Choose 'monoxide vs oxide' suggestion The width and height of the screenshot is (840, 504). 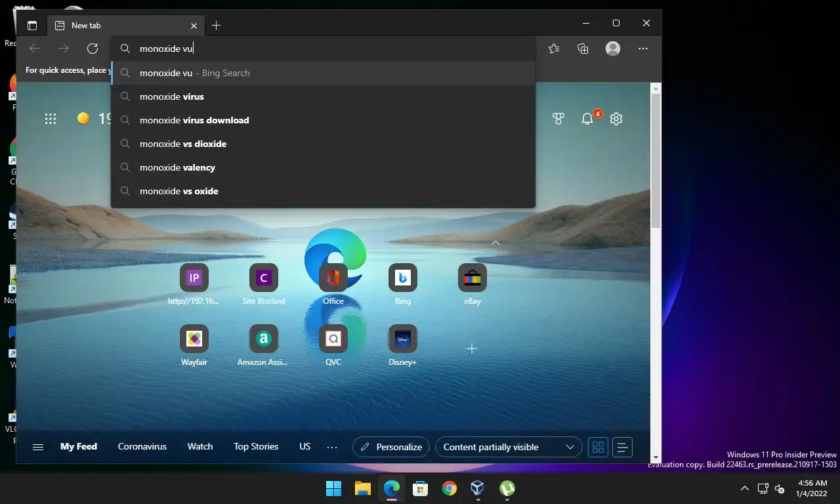324,191
